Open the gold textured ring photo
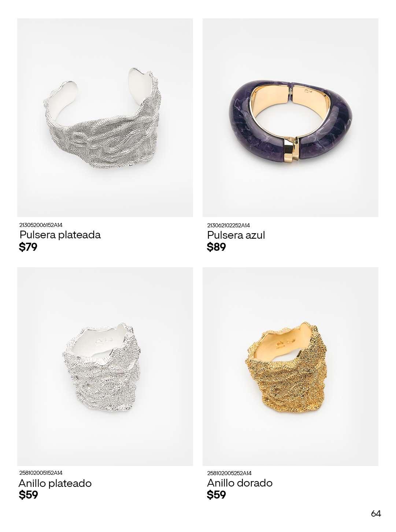Viewport: 396px width, 532px height. tap(290, 367)
